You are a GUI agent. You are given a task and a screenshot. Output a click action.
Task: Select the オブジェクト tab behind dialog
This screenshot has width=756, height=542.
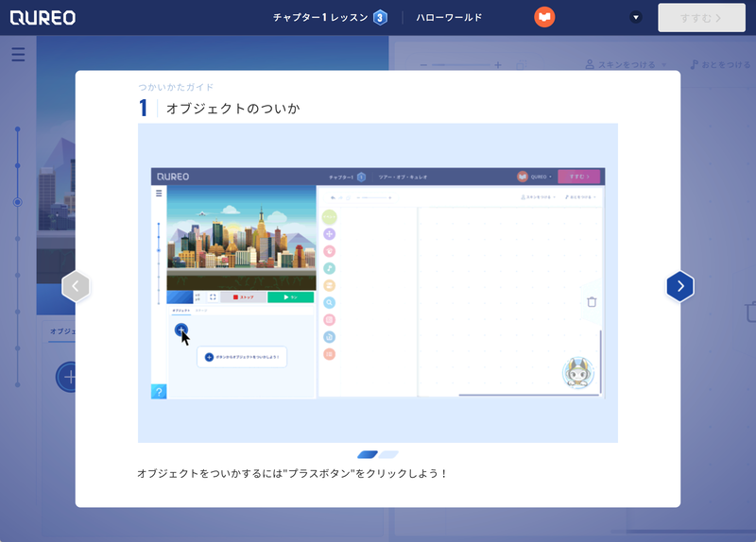pyautogui.click(x=62, y=331)
